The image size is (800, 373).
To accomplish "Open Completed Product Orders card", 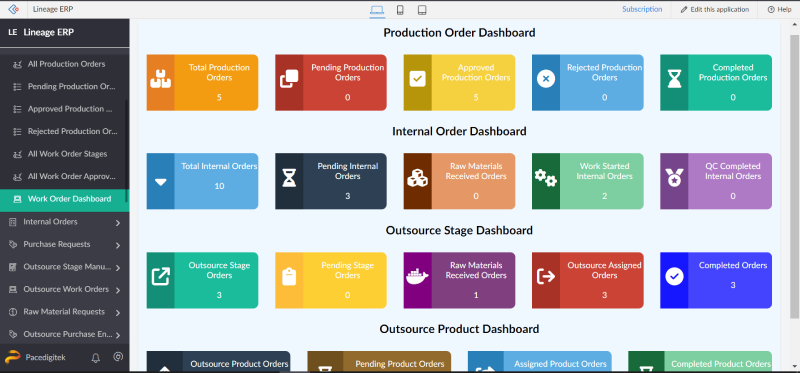I will pyautogui.click(x=699, y=361).
